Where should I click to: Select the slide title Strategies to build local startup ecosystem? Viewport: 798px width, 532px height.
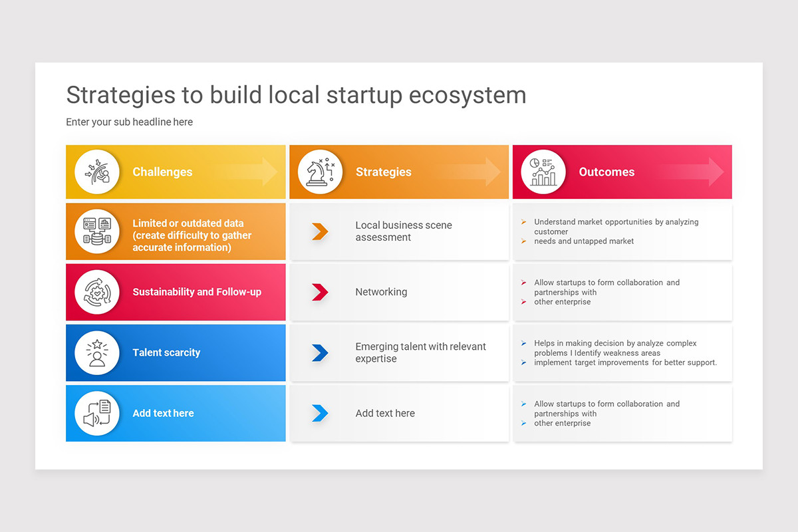296,95
